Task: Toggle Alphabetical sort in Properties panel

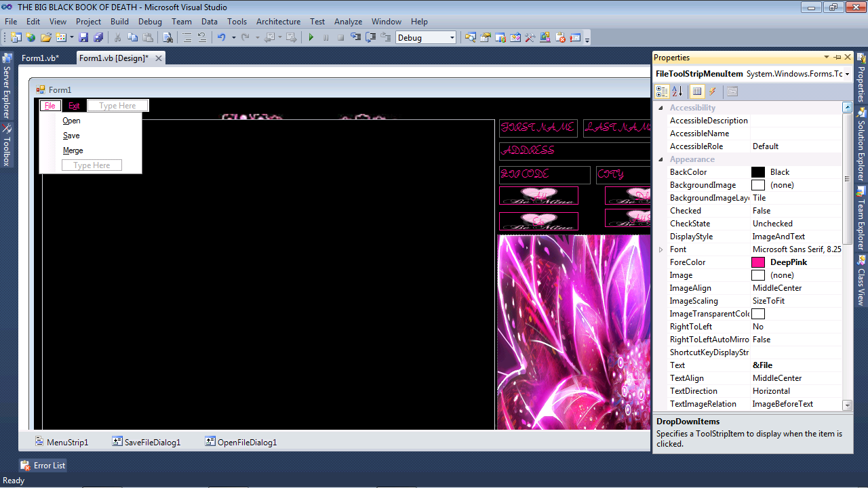Action: click(677, 91)
